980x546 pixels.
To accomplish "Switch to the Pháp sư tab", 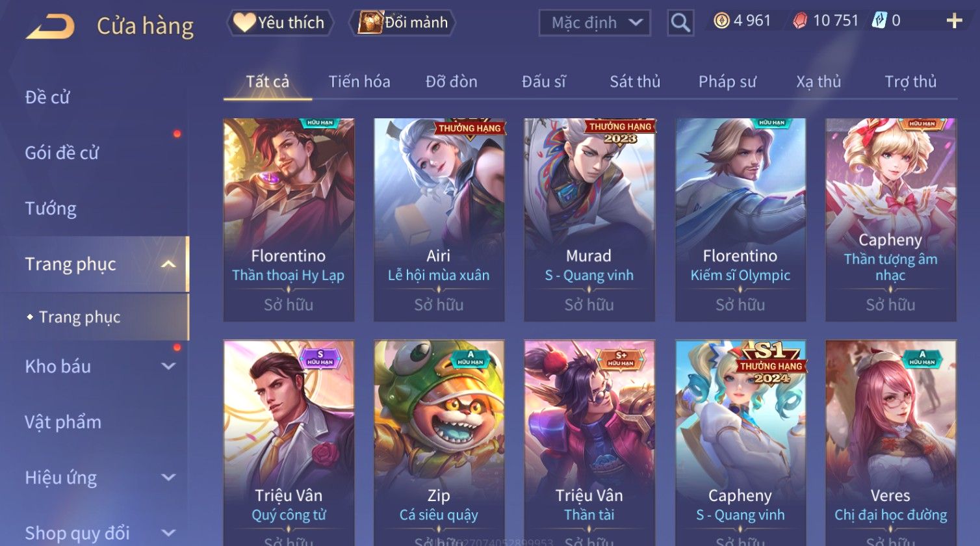I will pos(727,82).
